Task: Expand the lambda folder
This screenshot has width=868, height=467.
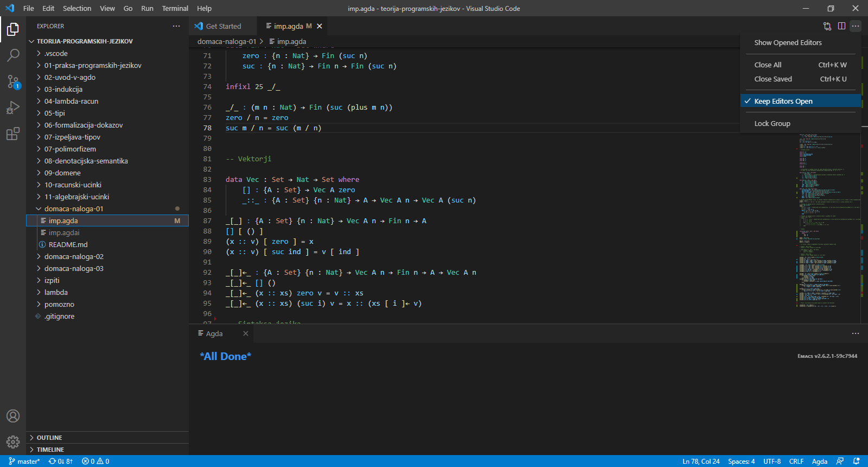Action: click(107, 292)
